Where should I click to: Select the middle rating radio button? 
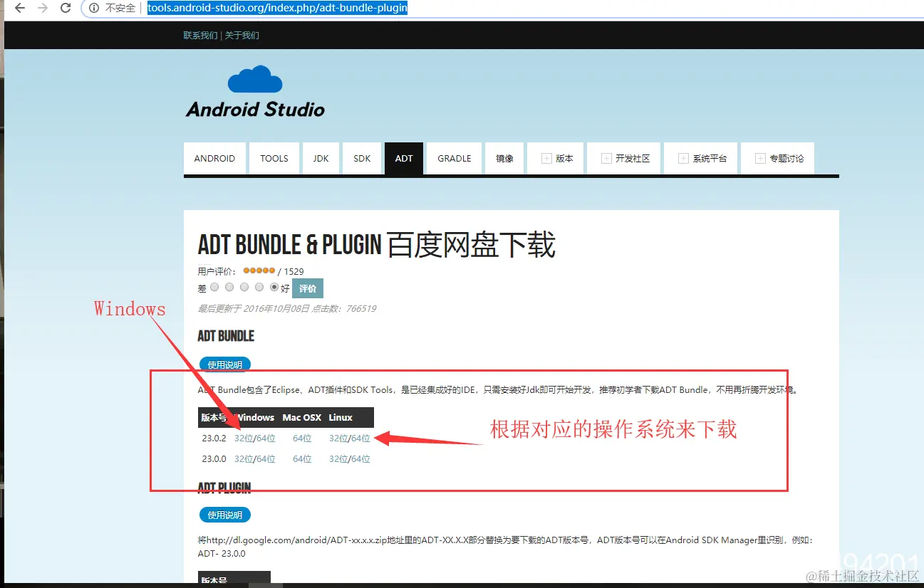coord(244,288)
